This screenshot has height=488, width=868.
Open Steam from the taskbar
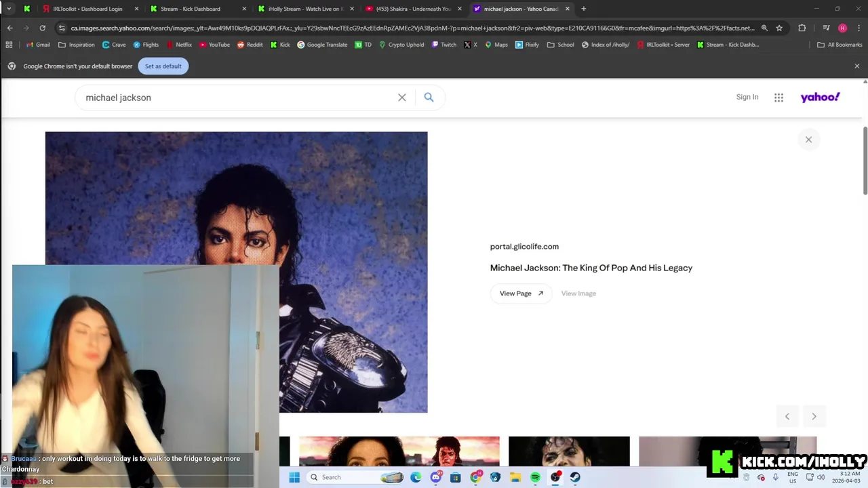coord(575,477)
